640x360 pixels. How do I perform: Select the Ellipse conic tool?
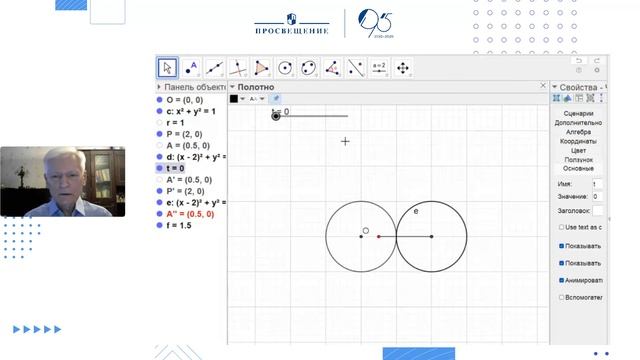(308, 68)
